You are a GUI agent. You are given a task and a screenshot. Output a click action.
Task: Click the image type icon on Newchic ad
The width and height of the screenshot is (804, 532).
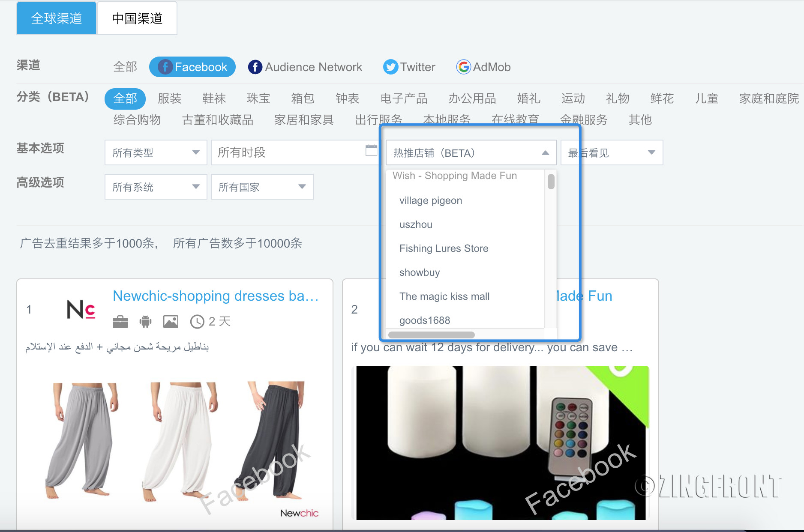[171, 321]
